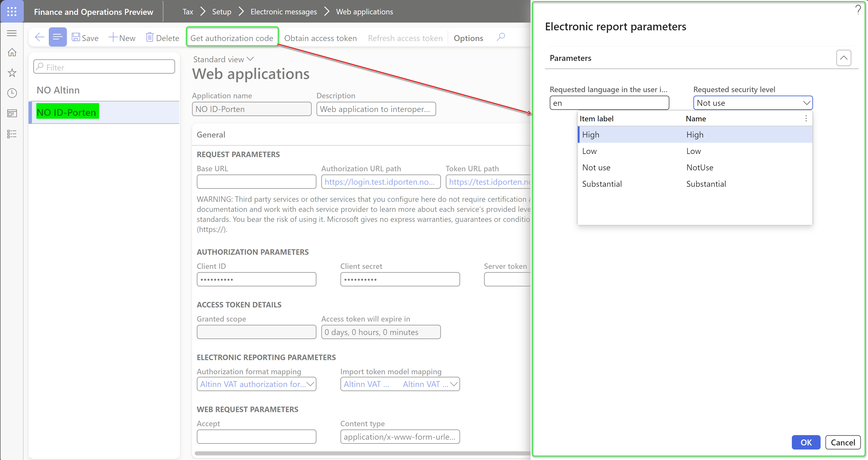Open Modules list icon in sidebar

point(12,134)
